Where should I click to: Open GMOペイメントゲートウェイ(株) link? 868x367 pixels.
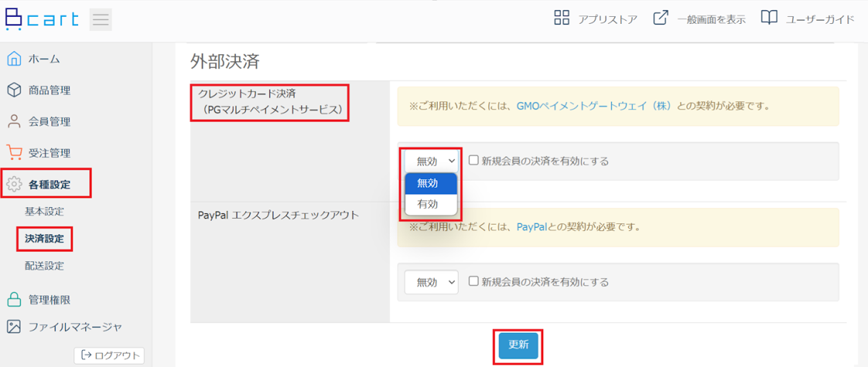tap(595, 106)
